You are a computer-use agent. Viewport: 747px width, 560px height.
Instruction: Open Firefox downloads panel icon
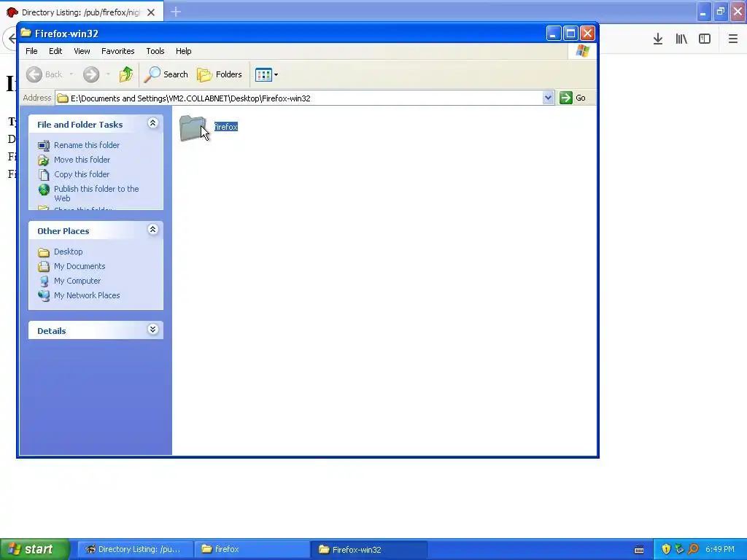tap(658, 39)
